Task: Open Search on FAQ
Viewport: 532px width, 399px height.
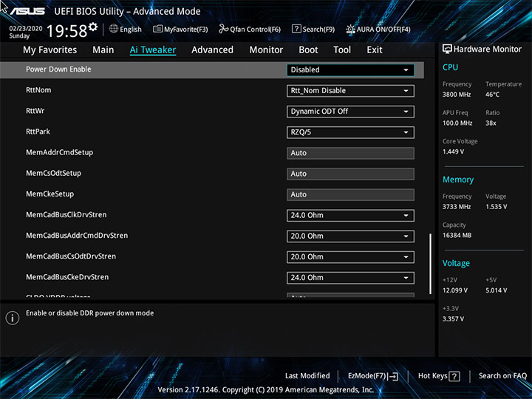Action: (x=502, y=375)
